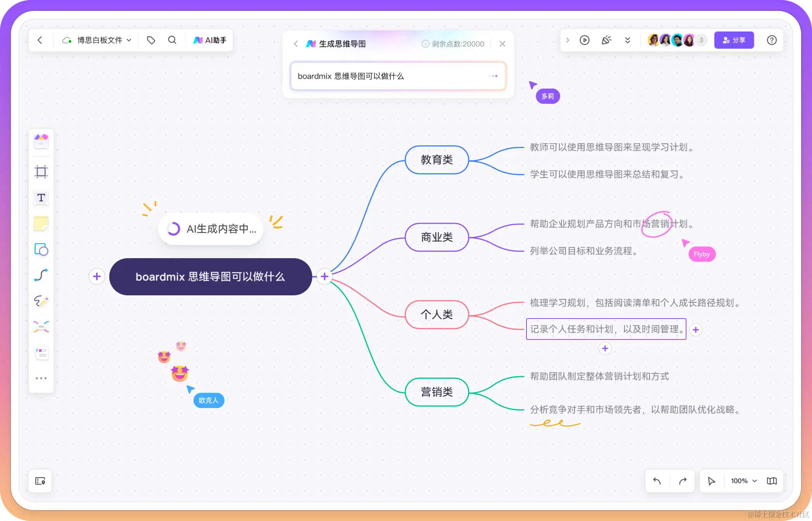This screenshot has width=812, height=521.
Task: Start presentation playback mode
Action: coord(585,40)
